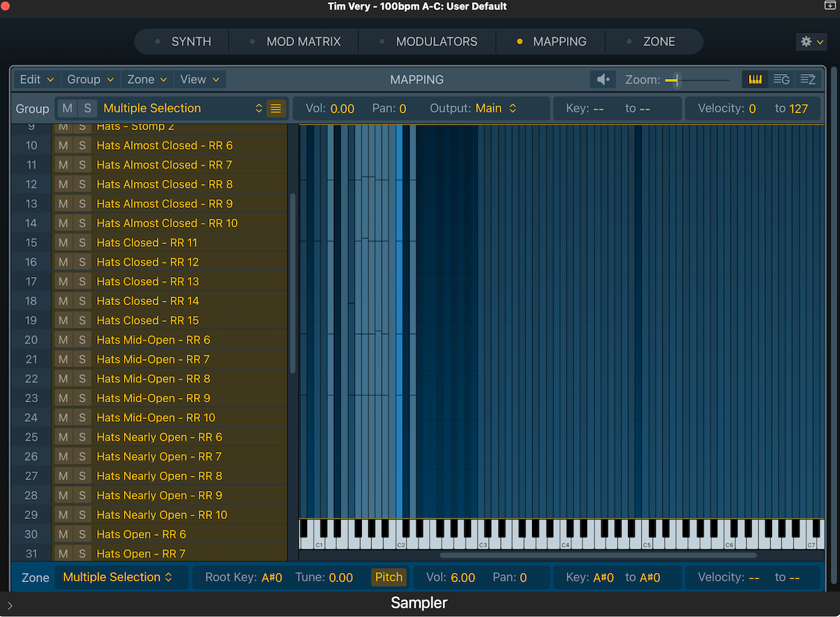Toggle the group list icon button

(x=276, y=108)
